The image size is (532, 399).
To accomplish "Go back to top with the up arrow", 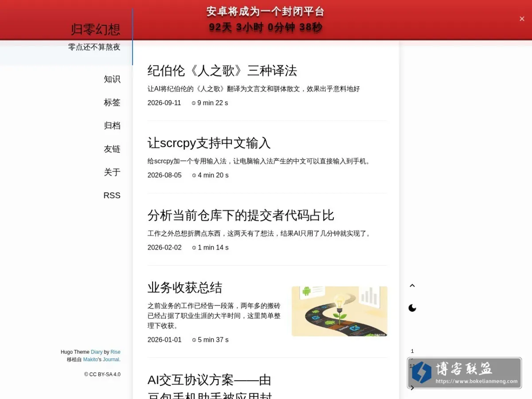I will pos(412,286).
